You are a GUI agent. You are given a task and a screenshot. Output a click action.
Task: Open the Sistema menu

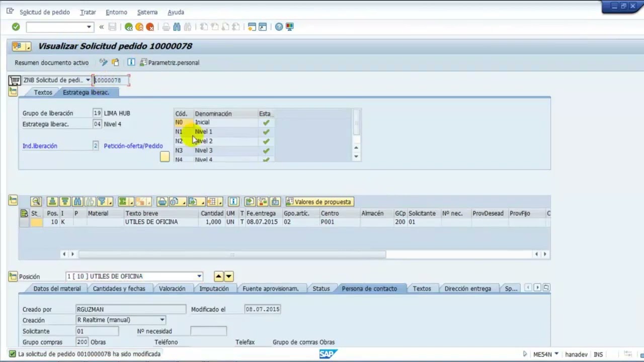tap(147, 12)
